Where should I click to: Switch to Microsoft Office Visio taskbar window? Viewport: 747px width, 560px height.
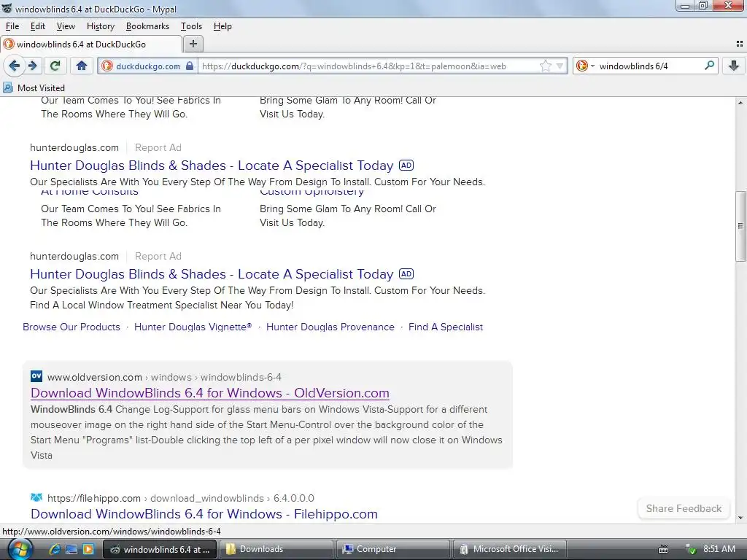tap(509, 549)
